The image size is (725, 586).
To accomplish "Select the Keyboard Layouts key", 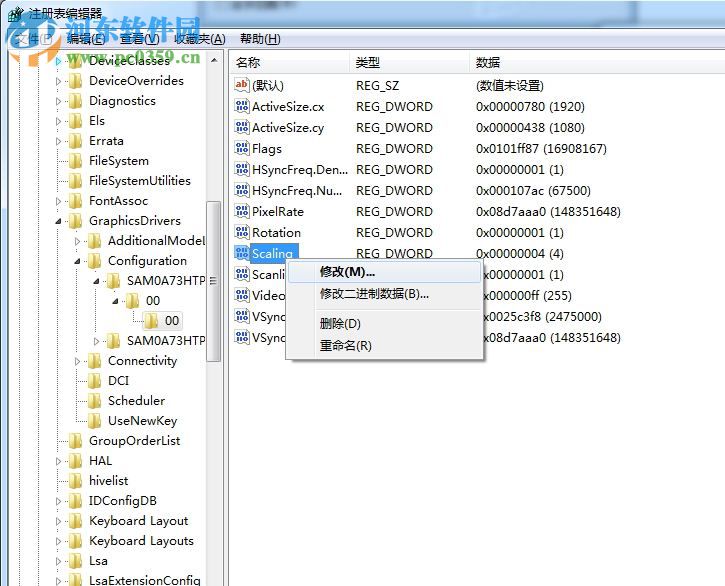I will tap(141, 541).
